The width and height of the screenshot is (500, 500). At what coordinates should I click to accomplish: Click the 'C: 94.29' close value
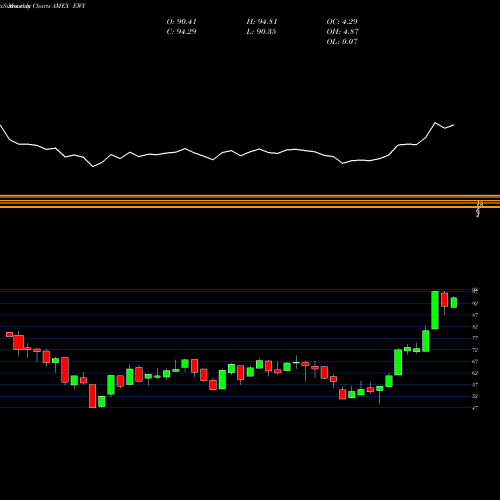pos(181,32)
